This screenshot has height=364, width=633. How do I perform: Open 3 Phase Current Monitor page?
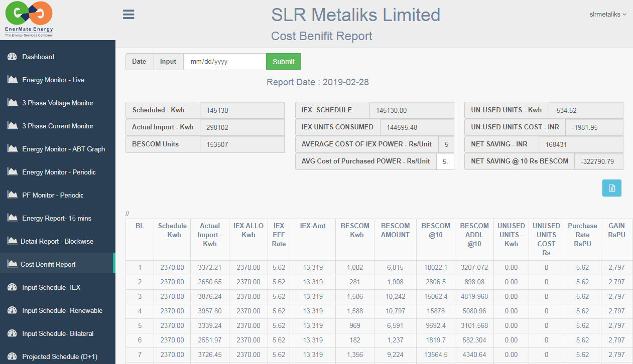tap(58, 126)
